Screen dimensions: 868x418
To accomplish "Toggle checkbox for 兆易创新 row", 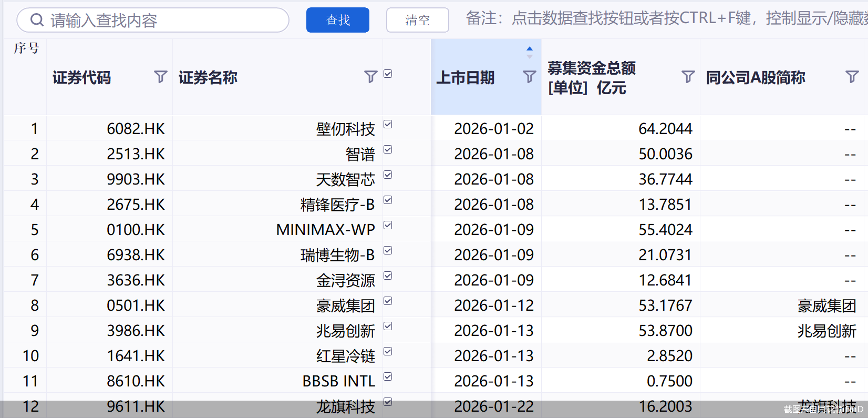I will click(x=388, y=326).
